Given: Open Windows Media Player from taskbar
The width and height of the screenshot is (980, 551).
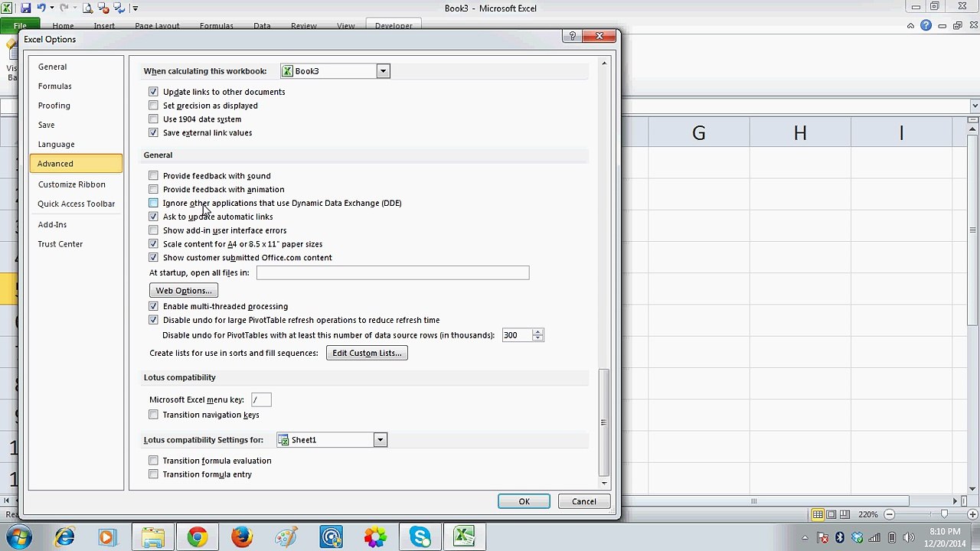Looking at the screenshot, I should tap(106, 537).
